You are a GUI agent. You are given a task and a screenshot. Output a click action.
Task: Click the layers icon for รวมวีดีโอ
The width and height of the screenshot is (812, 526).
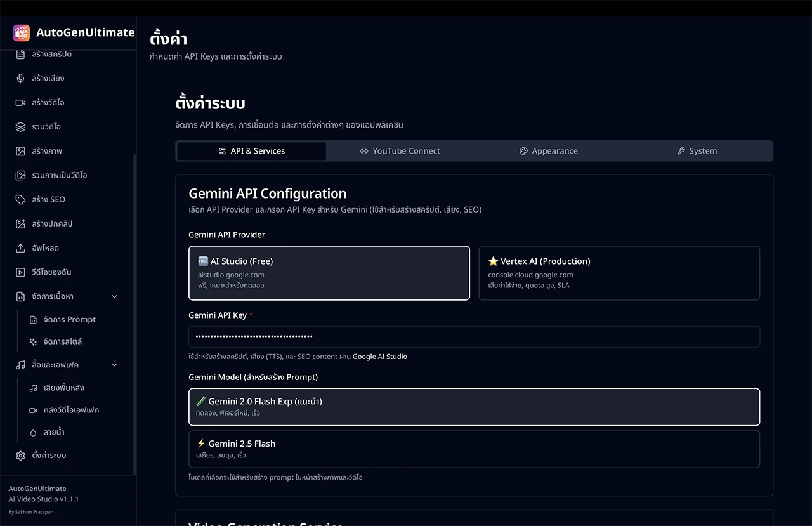point(20,127)
